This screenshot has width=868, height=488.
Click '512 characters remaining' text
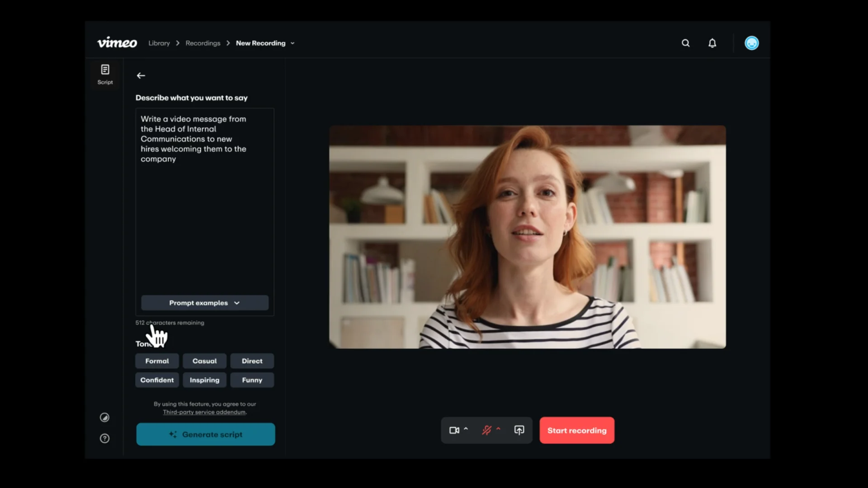coord(170,323)
